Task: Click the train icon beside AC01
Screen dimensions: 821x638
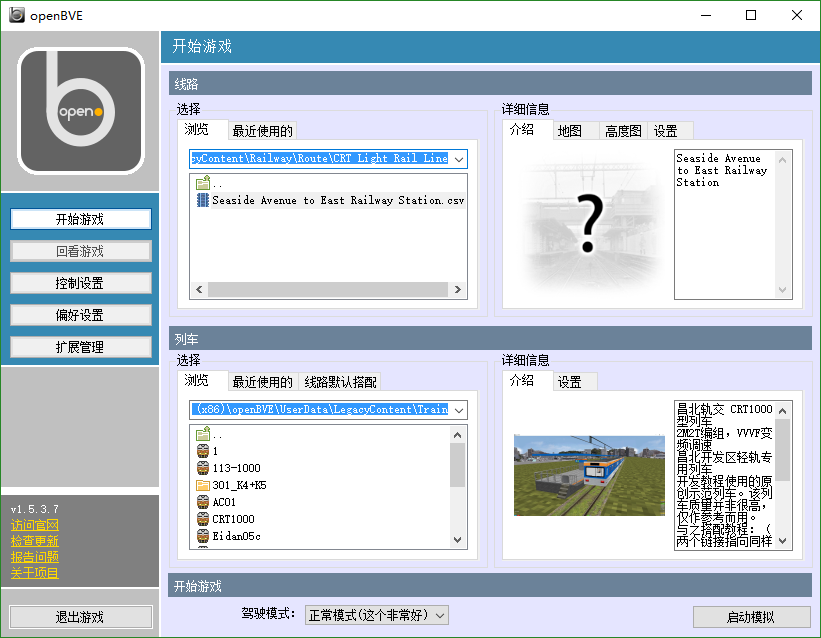Action: click(203, 502)
